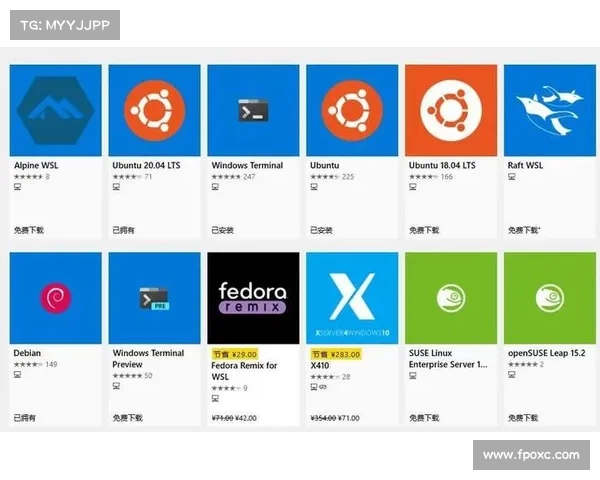Click the Windows Terminal star rating
This screenshot has height=480, width=600.
click(226, 176)
